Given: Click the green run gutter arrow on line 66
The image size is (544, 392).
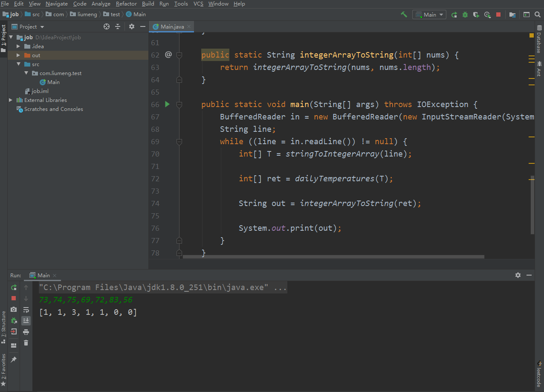Looking at the screenshot, I should [x=167, y=104].
